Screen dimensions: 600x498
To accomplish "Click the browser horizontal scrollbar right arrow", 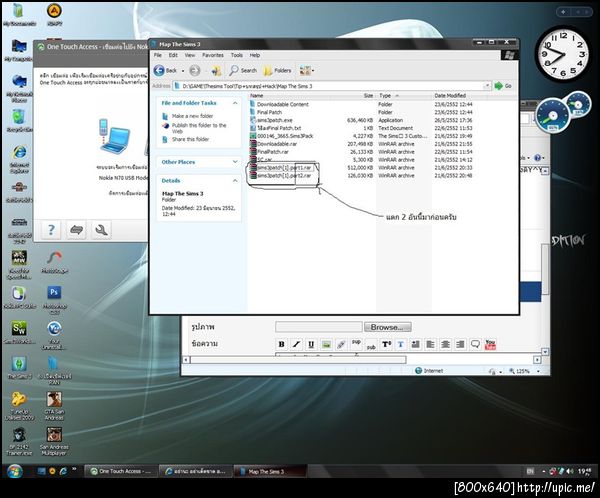I will [537, 360].
